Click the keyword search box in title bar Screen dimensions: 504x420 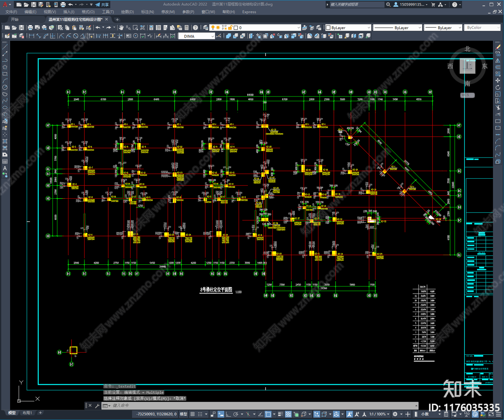click(357, 4)
